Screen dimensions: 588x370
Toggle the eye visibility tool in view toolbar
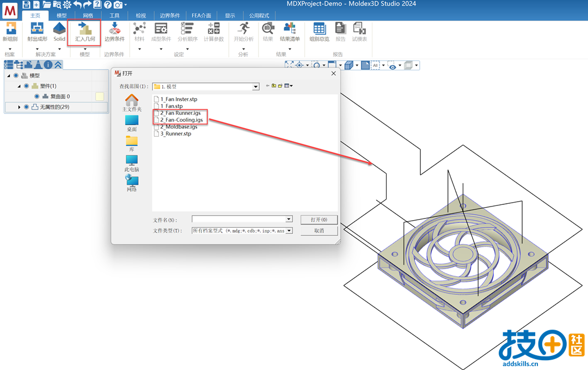[x=392, y=66]
